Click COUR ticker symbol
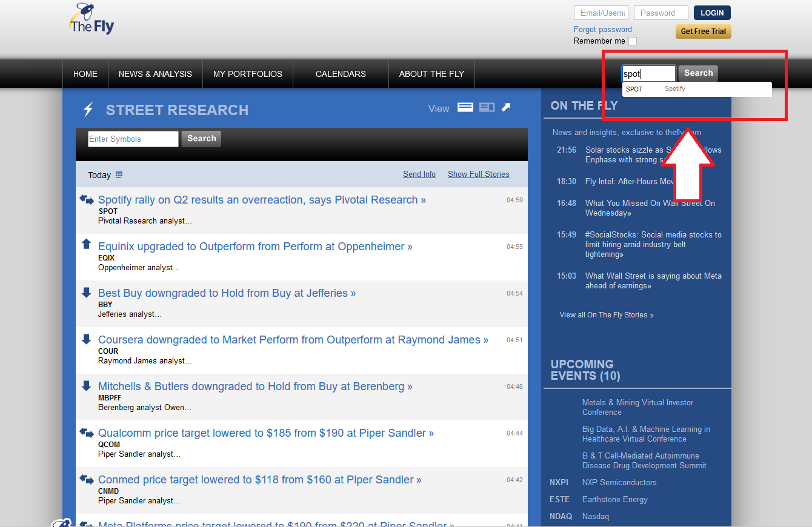Screen dimensions: 812x527 click(x=108, y=351)
